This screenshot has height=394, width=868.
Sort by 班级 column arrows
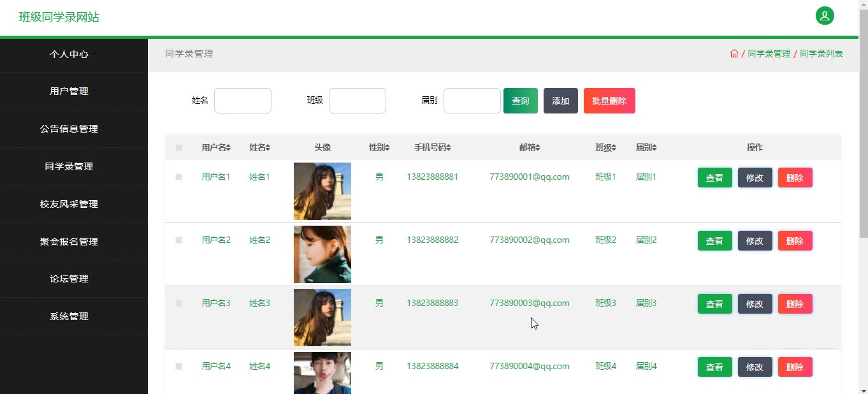(614, 148)
